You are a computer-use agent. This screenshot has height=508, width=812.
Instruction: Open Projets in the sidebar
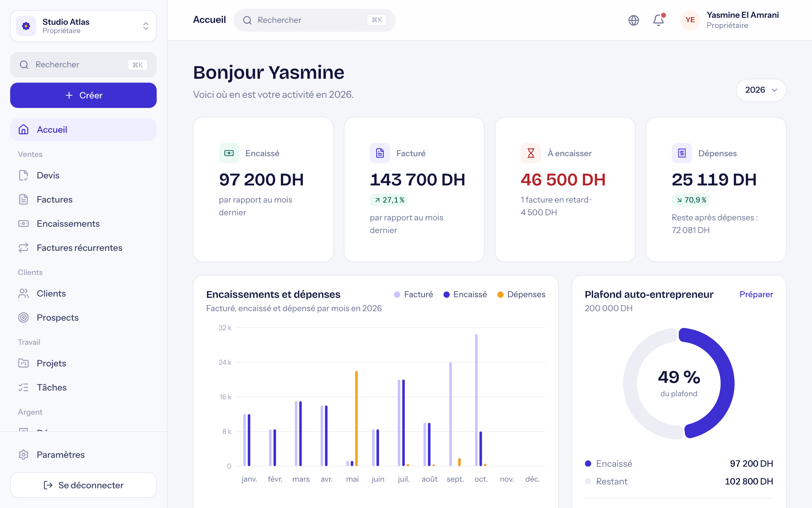(83, 363)
